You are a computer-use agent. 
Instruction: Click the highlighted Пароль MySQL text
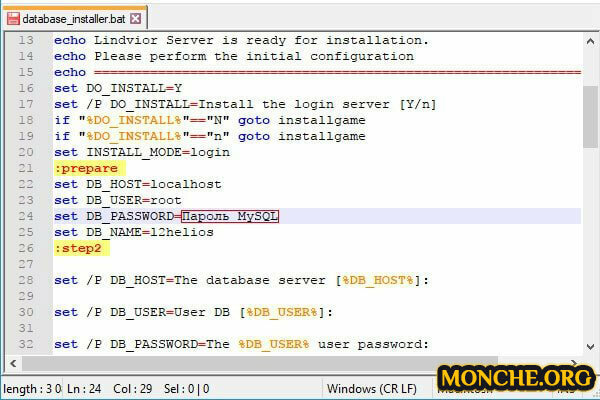pos(231,216)
